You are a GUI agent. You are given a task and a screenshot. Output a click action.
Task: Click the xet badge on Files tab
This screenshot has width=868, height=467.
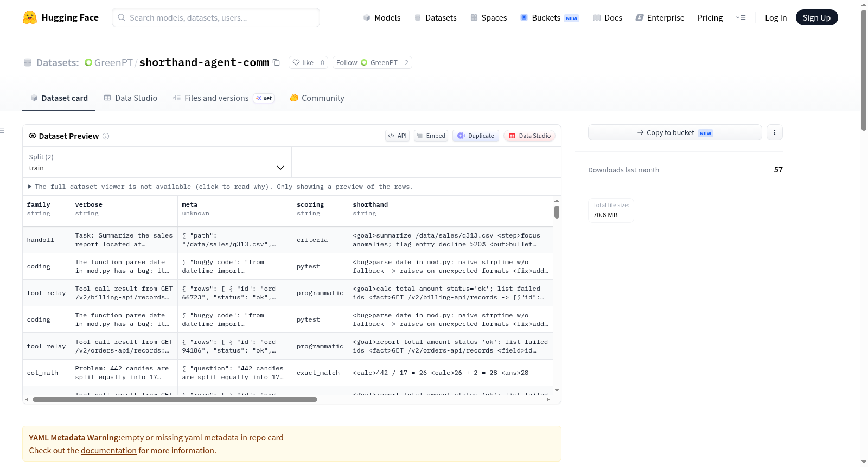264,98
